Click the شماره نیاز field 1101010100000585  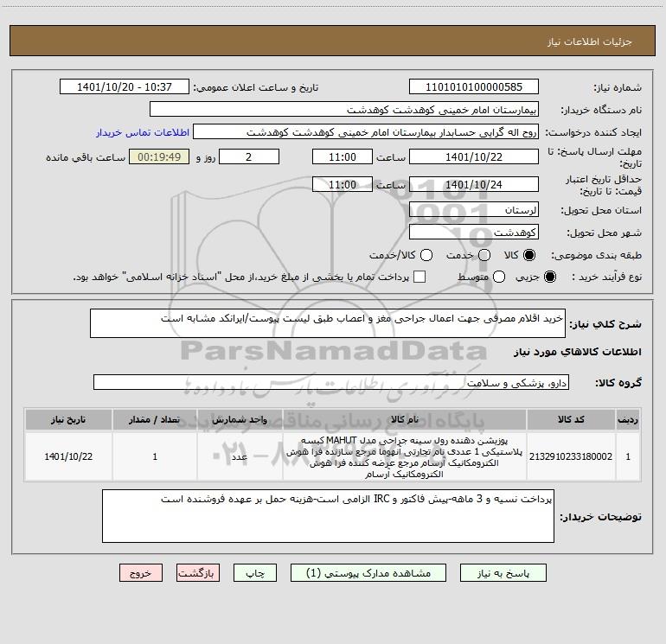pos(474,87)
